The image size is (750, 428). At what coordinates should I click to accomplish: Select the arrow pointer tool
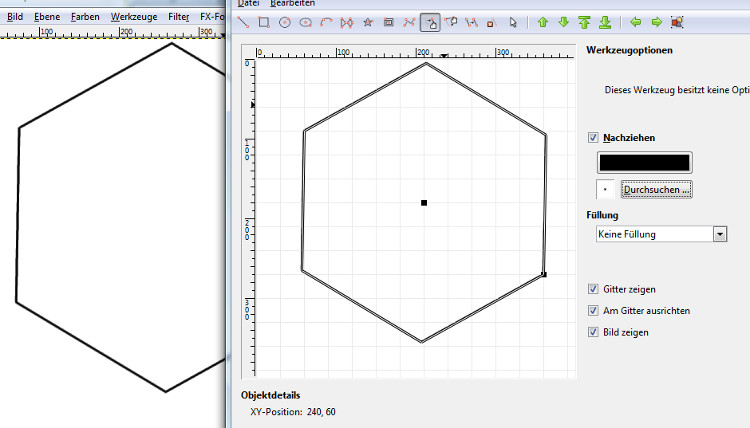tap(513, 22)
